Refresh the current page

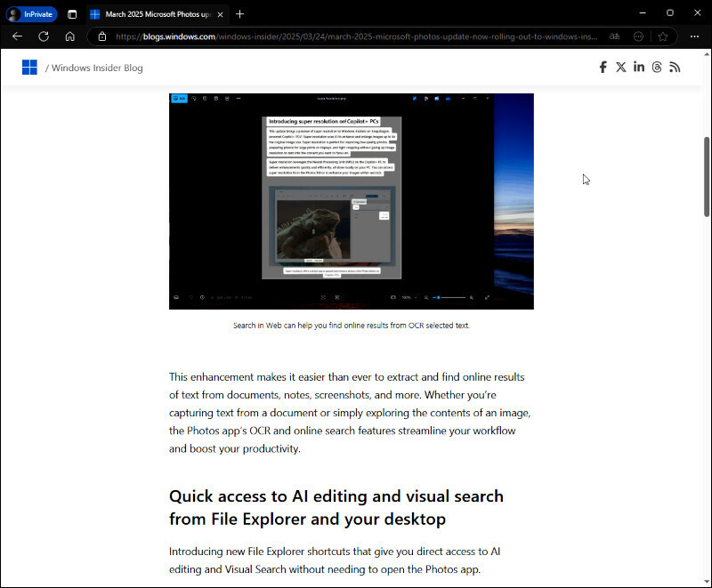click(x=44, y=36)
